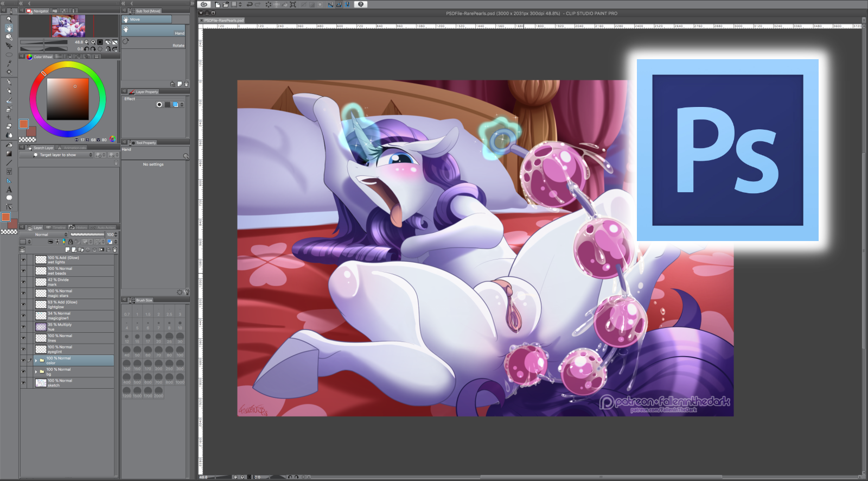Select the PSDFile-RarePearls.psd document tab
Screen dimensions: 868x481
[x=222, y=20]
